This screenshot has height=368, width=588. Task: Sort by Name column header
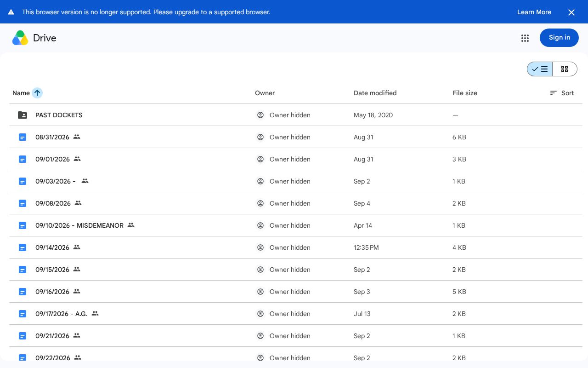point(21,93)
